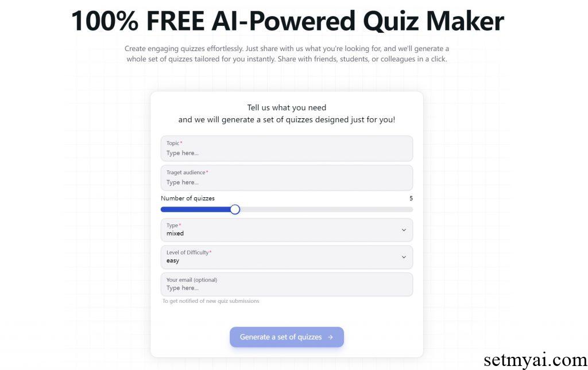Click the "100% FREE AI-Powered Quiz Maker" title
This screenshot has height=370, width=588.
pyautogui.click(x=287, y=21)
